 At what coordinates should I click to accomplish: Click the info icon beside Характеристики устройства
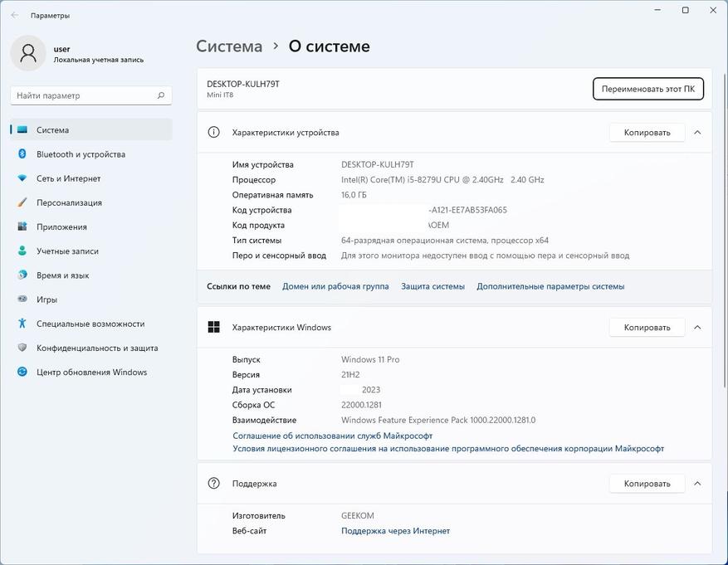213,132
